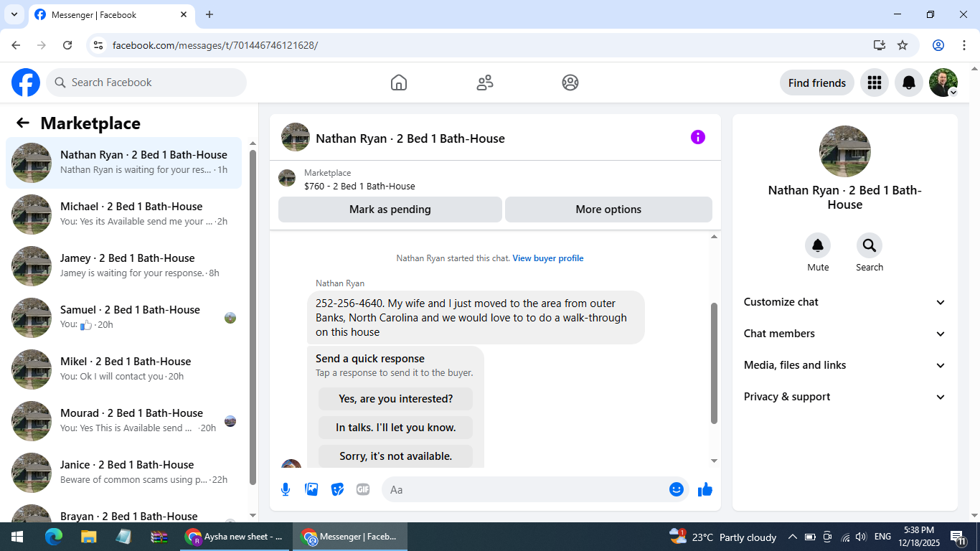Attach a photo with the image icon
The height and width of the screenshot is (551, 980).
point(311,489)
